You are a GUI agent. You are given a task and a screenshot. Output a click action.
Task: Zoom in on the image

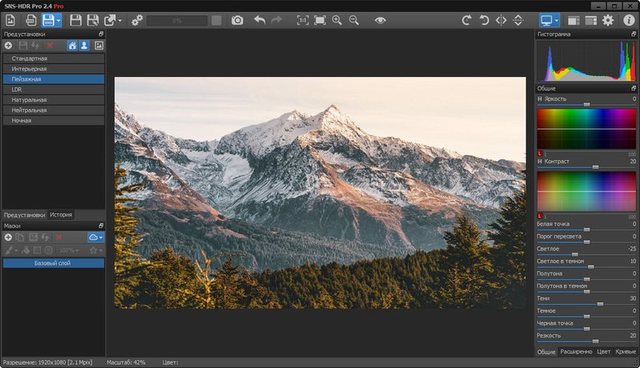click(337, 20)
